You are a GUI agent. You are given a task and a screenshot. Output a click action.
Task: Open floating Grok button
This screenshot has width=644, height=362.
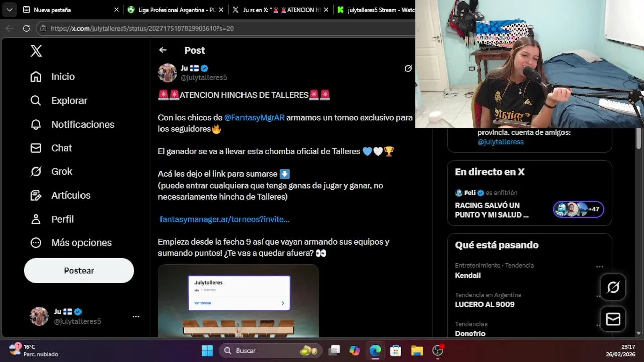613,287
